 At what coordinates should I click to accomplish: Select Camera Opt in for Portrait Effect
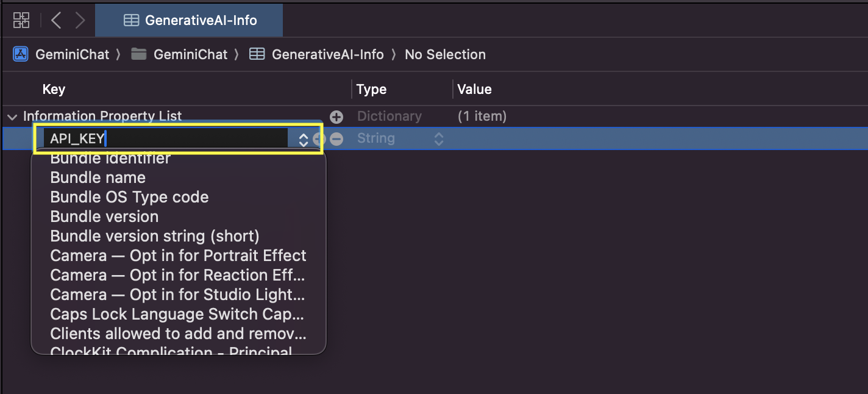178,256
